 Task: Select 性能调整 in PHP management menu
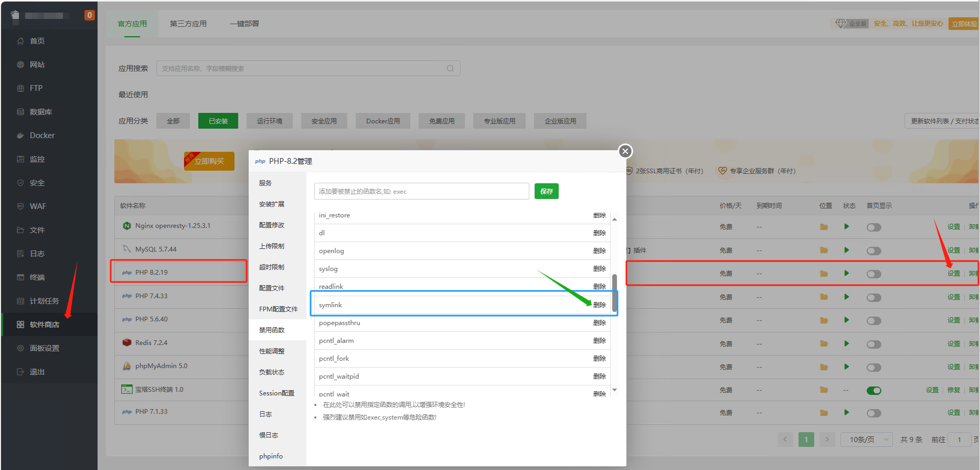pyautogui.click(x=272, y=351)
